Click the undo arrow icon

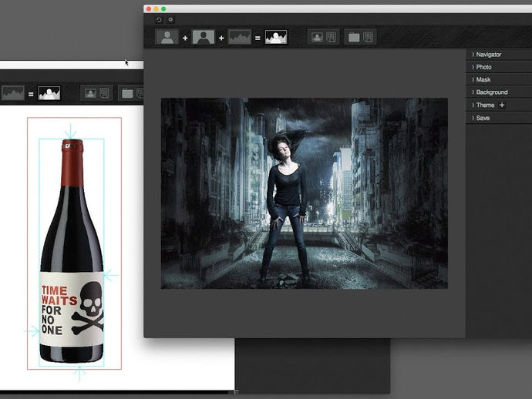coord(159,20)
